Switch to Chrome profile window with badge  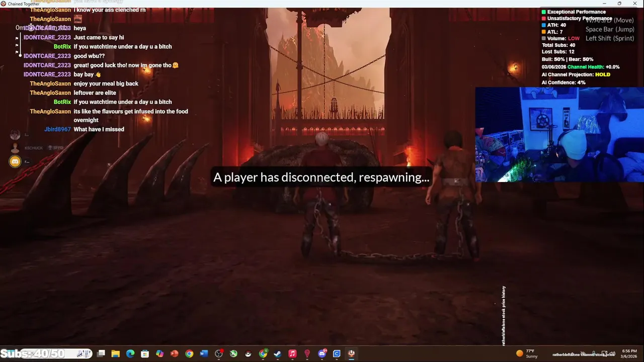pos(263,353)
